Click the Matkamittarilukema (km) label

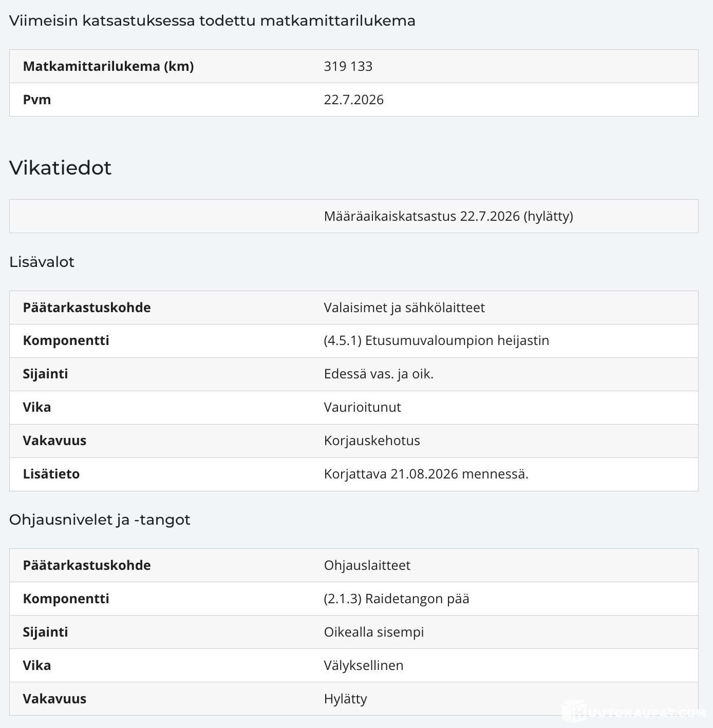tap(108, 66)
